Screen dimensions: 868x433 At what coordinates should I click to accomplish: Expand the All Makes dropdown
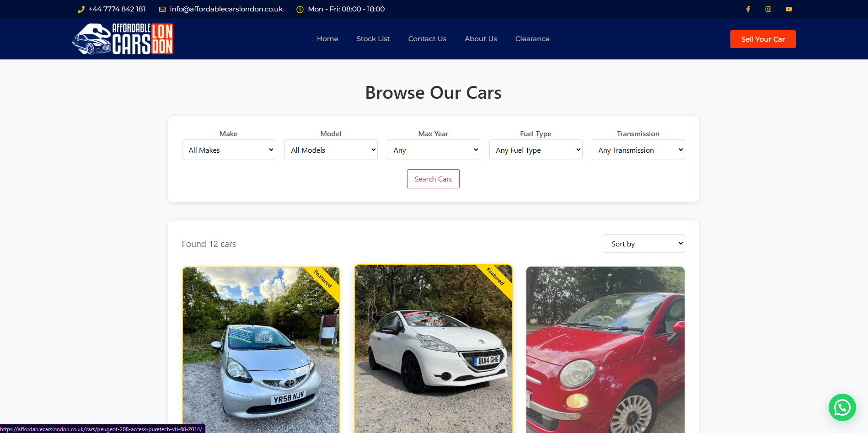[x=228, y=150]
